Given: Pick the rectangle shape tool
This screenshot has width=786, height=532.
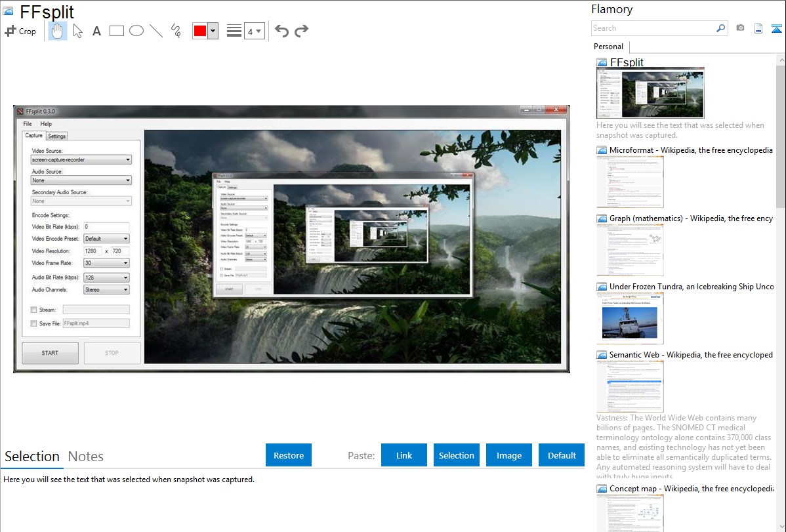Looking at the screenshot, I should pos(116,31).
